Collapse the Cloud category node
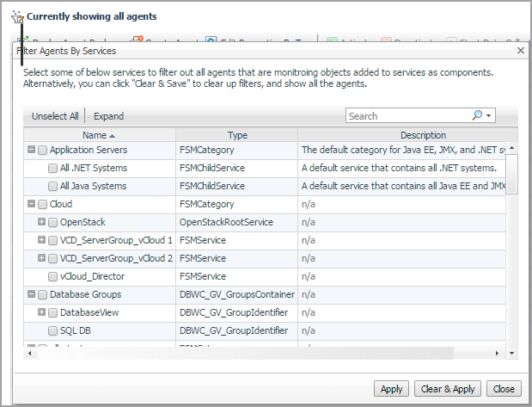The width and height of the screenshot is (532, 407). pyautogui.click(x=31, y=204)
